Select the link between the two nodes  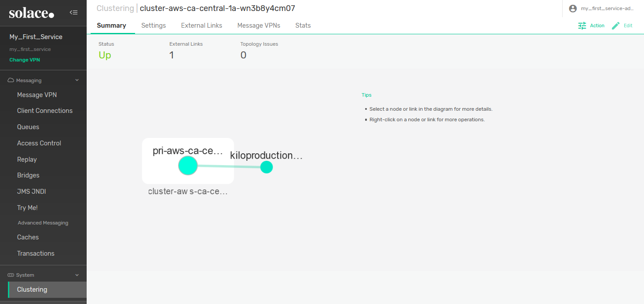[x=229, y=166]
